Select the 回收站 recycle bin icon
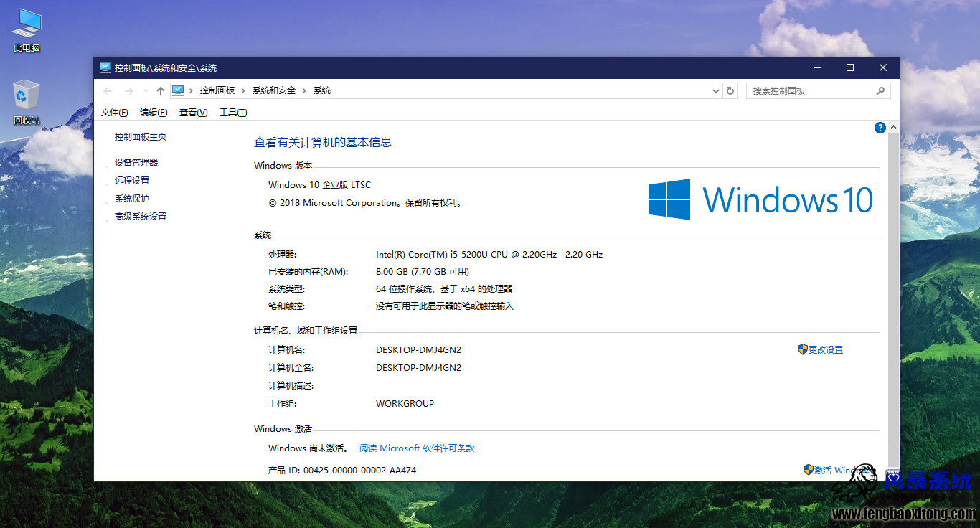The width and height of the screenshot is (980, 528). click(x=27, y=103)
